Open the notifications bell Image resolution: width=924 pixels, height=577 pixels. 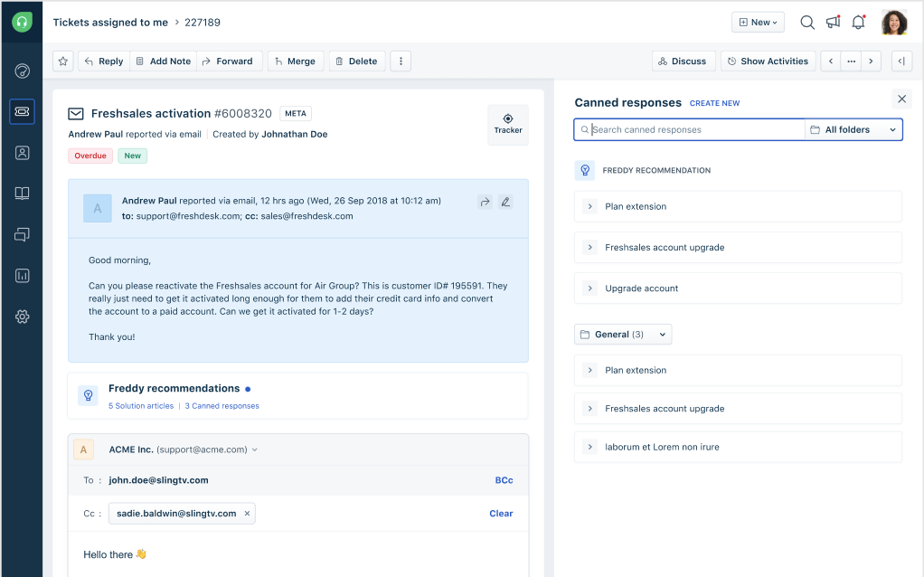(859, 23)
